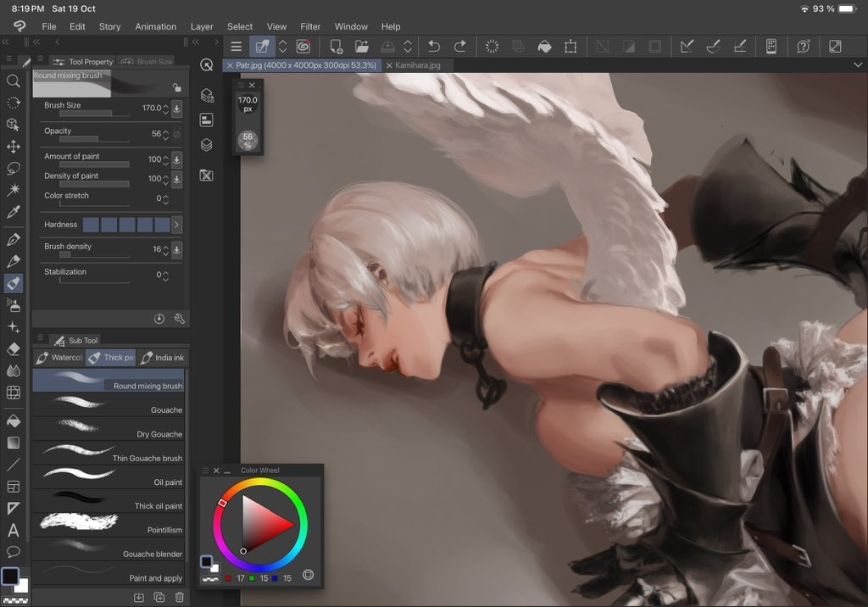This screenshot has height=607, width=868.
Task: Select the Gouache brush
Action: click(108, 405)
